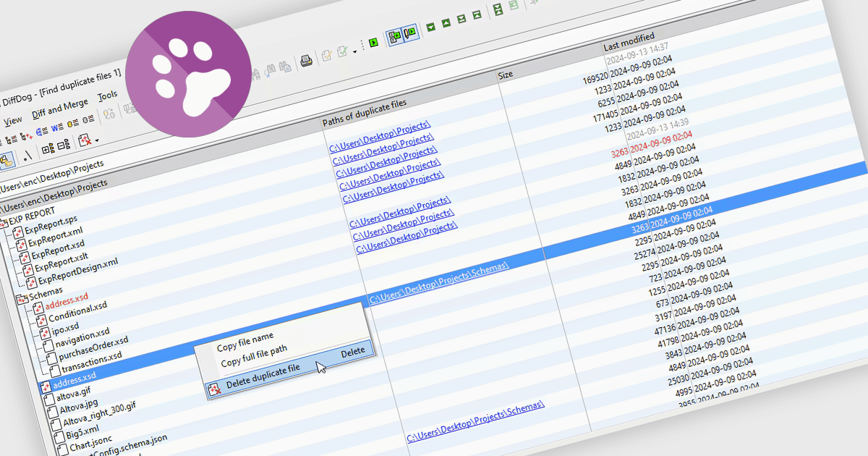The height and width of the screenshot is (456, 868).
Task: Select ExpReport.xsd in the tree
Action: tap(57, 251)
